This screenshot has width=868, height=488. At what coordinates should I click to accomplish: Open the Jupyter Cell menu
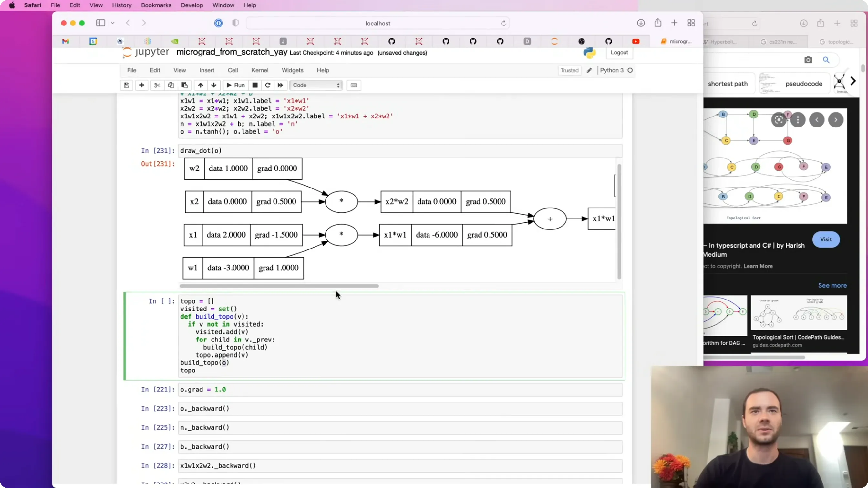pos(232,70)
